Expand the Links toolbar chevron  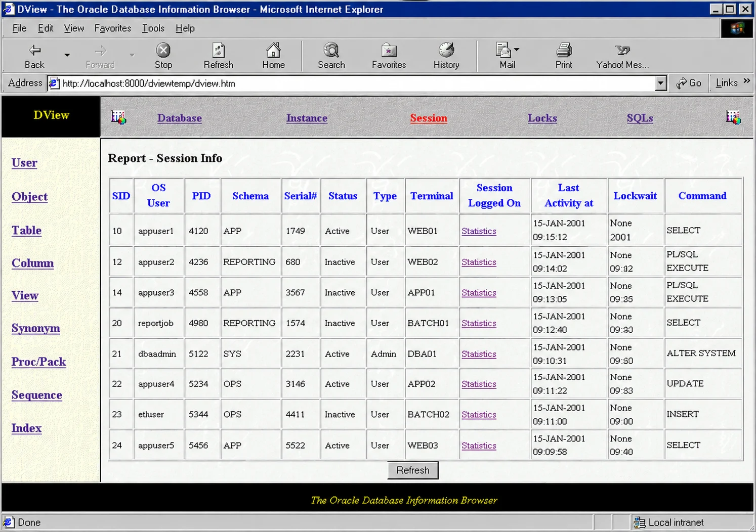click(x=747, y=81)
